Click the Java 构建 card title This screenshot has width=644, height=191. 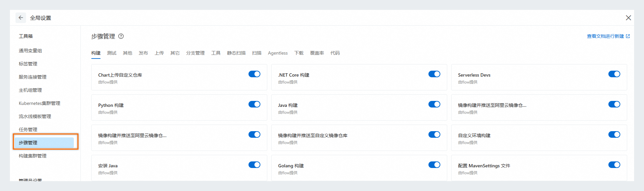click(288, 105)
